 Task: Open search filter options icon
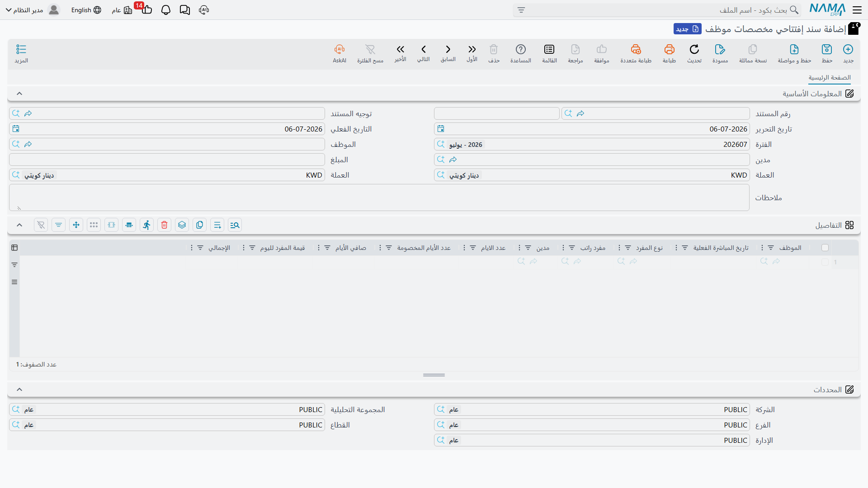coord(521,10)
